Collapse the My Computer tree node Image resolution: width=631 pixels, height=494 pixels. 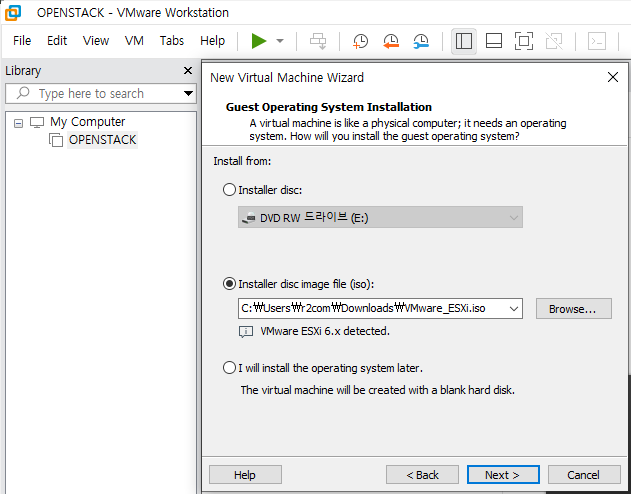point(18,123)
